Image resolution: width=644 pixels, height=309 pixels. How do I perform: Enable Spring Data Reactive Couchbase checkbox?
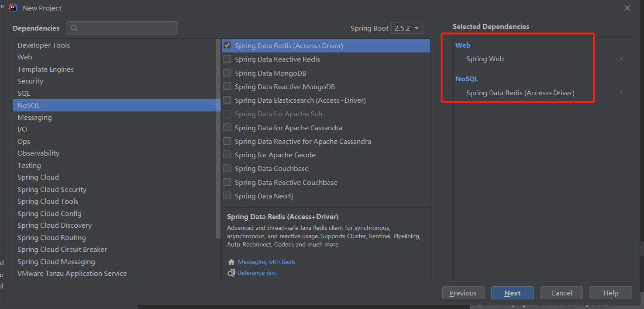pyautogui.click(x=227, y=182)
